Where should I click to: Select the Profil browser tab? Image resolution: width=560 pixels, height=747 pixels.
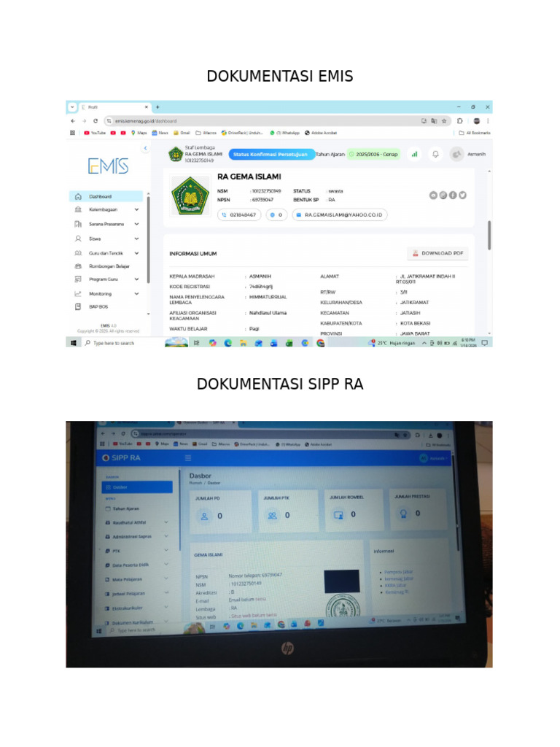pyautogui.click(x=114, y=107)
